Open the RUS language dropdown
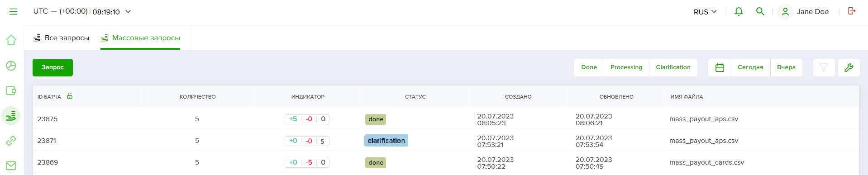 (x=705, y=12)
